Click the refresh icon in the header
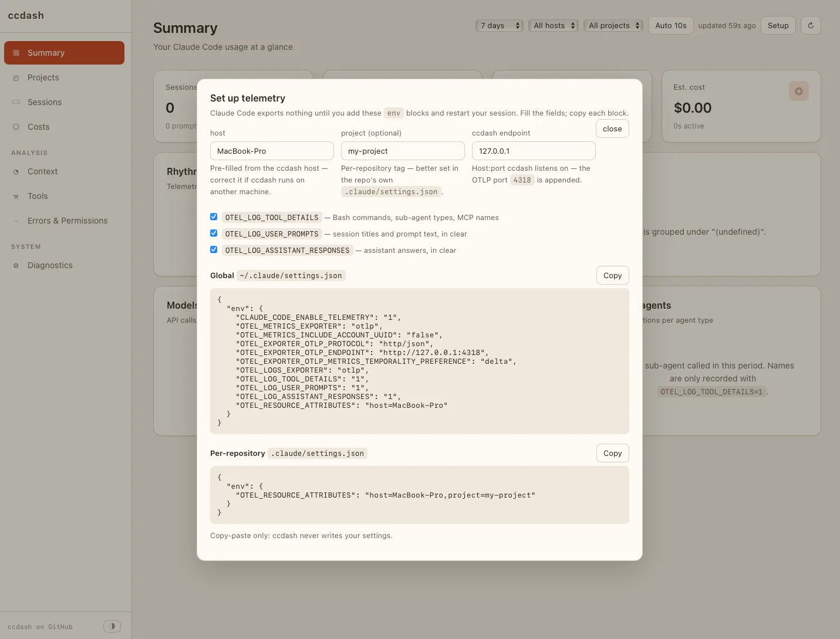Viewport: 840px width, 639px height. pyautogui.click(x=811, y=25)
